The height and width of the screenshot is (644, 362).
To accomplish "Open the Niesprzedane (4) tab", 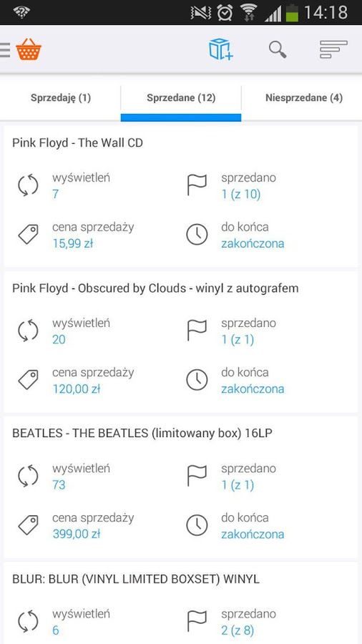I will 304,98.
